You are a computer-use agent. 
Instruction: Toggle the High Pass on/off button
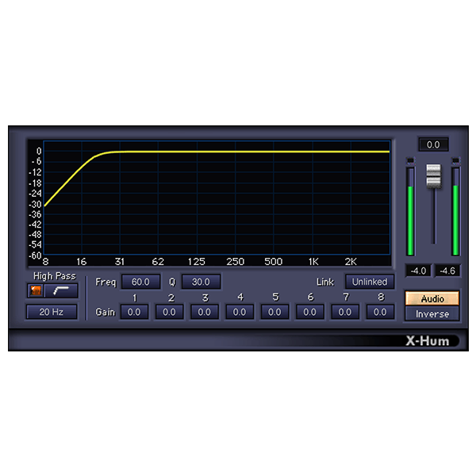tap(36, 291)
